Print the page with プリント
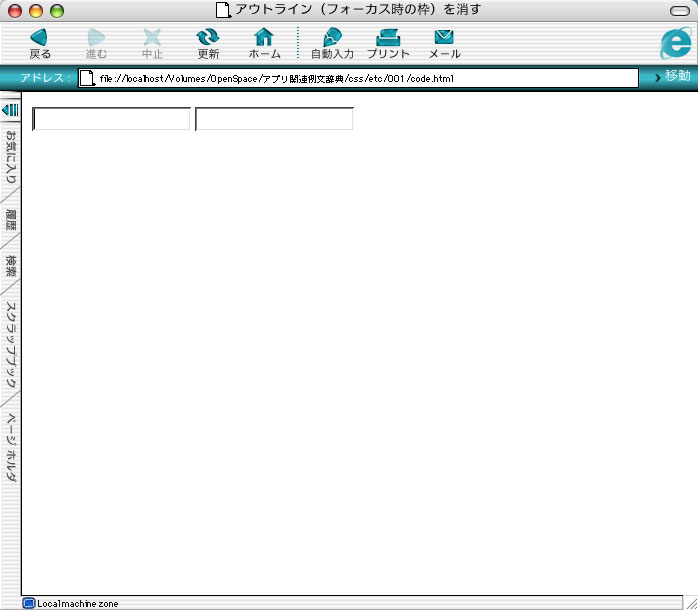The width and height of the screenshot is (698, 610). coord(388,43)
